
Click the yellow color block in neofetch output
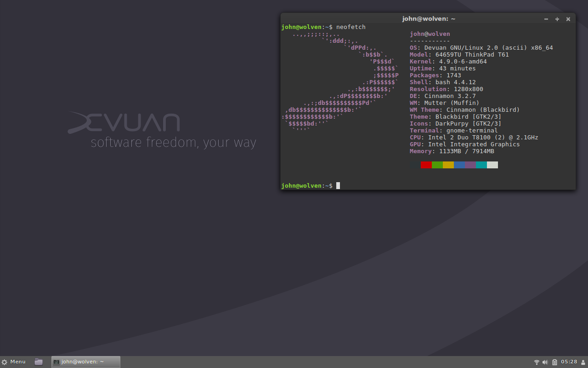pos(448,165)
